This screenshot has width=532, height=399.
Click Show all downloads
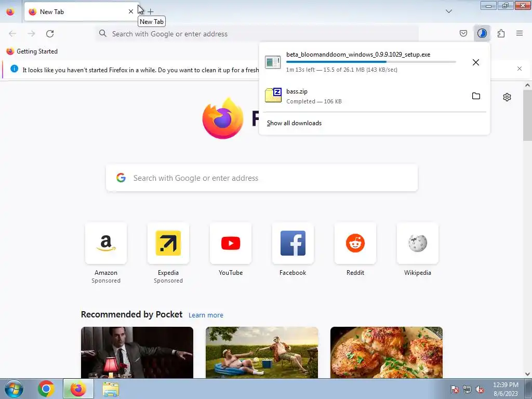point(294,123)
